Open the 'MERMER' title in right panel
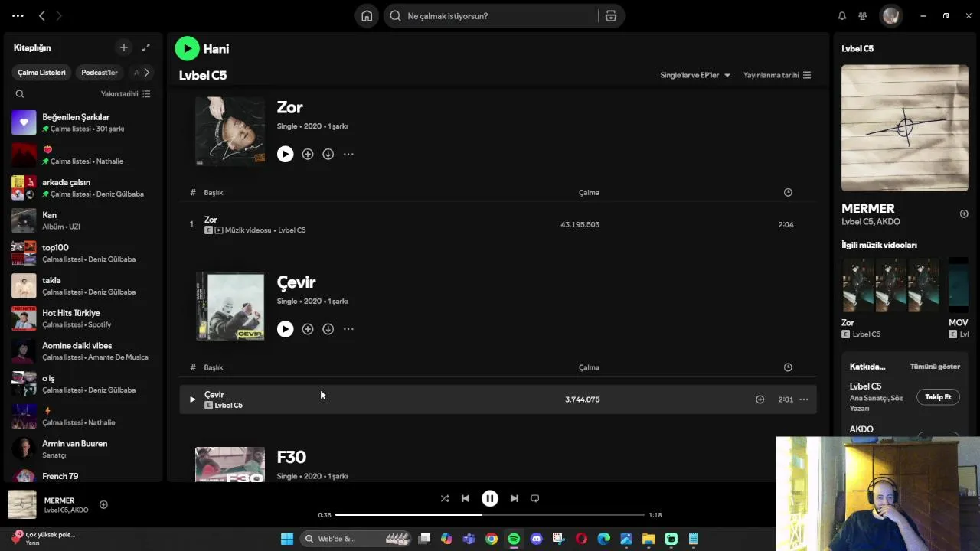The image size is (980, 551). pos(868,208)
